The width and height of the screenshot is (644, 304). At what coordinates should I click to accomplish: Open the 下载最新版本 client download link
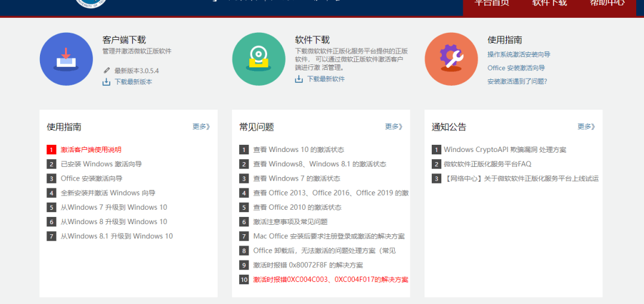(x=133, y=82)
